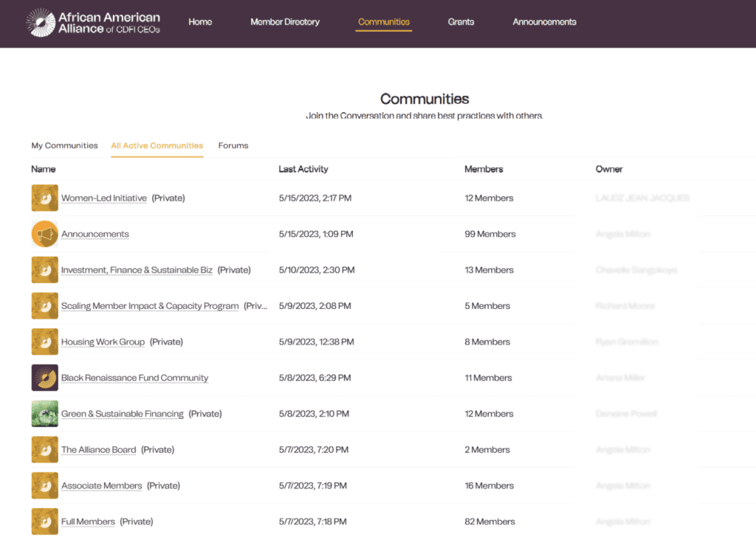The image size is (756, 537).
Task: Click the Associate Members community icon
Action: tap(45, 485)
